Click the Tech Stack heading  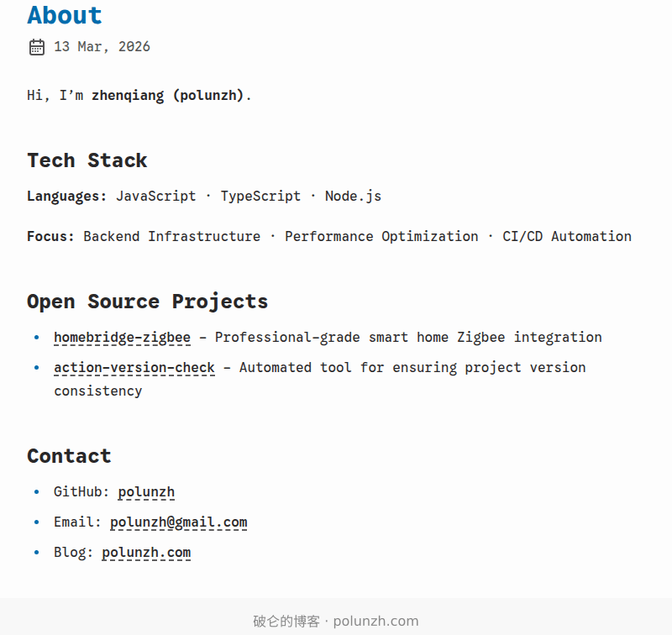click(87, 160)
